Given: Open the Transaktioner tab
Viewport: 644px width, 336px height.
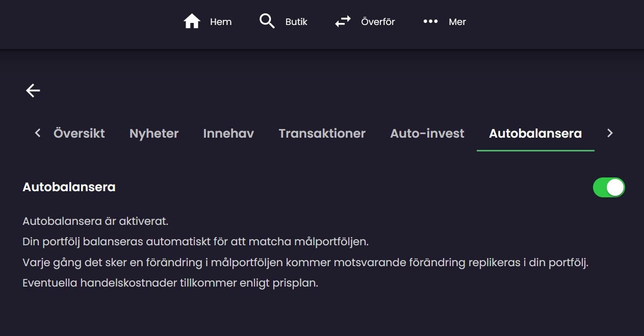Looking at the screenshot, I should click(x=322, y=134).
